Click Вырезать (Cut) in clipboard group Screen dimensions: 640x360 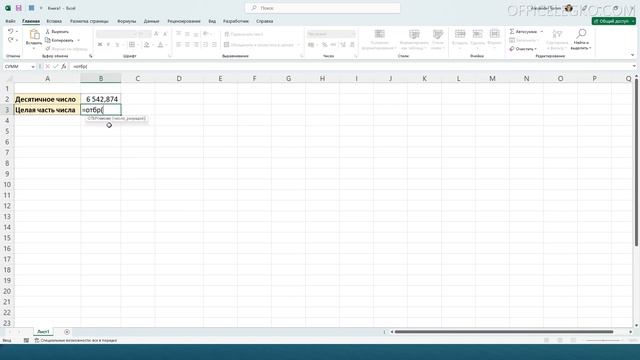click(57, 31)
